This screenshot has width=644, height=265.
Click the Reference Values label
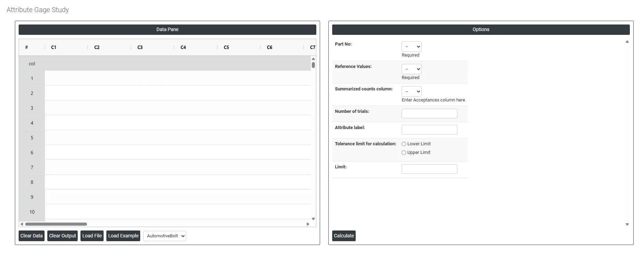click(x=353, y=67)
